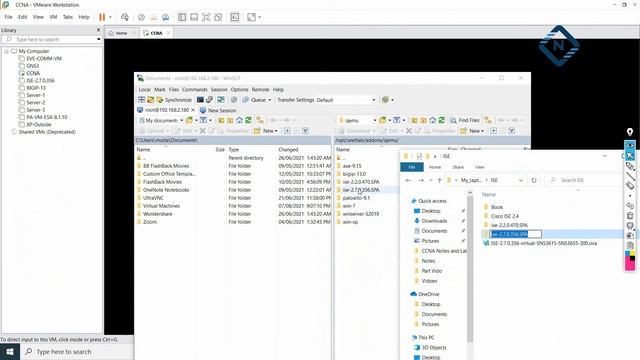Go to the remote home directory icon

click(433, 120)
